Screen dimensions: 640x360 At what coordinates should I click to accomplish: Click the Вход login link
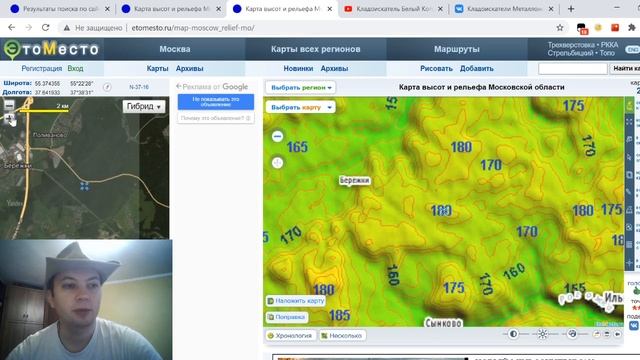point(76,69)
